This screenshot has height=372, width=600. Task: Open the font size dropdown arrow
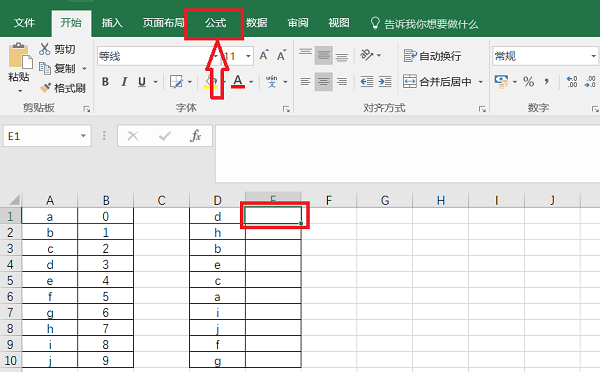[248, 56]
